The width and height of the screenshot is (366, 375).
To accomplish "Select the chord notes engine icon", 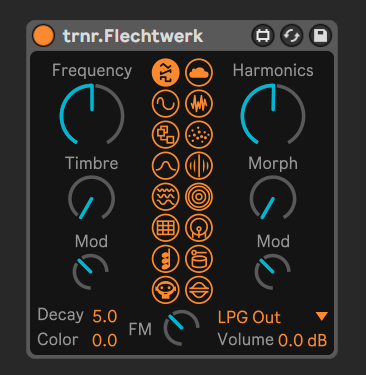I will (x=166, y=259).
